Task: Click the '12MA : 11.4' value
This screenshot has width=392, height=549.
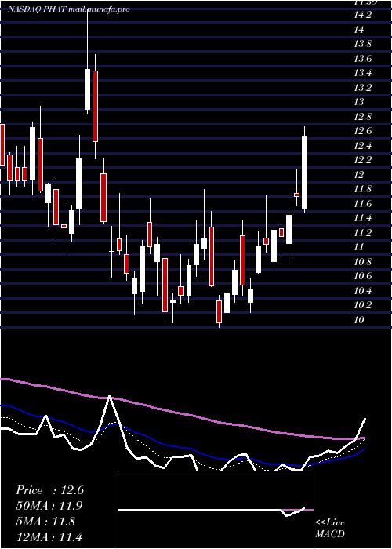Action: coord(49,537)
